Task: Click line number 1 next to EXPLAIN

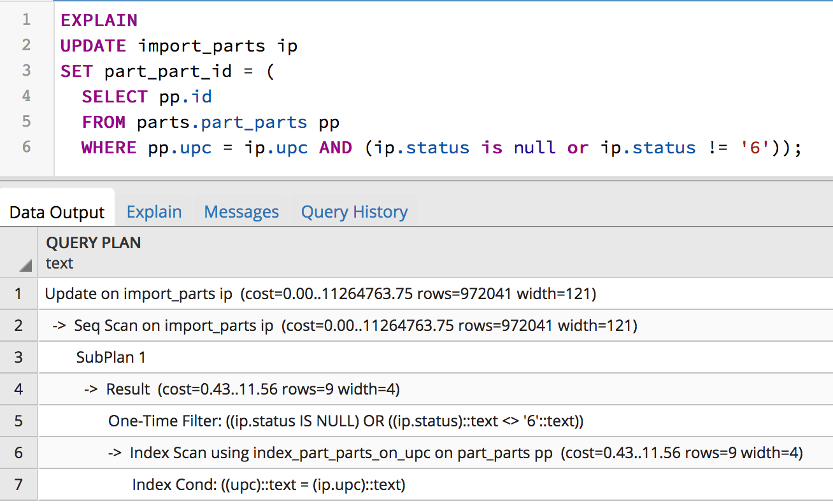Action: coord(25,20)
